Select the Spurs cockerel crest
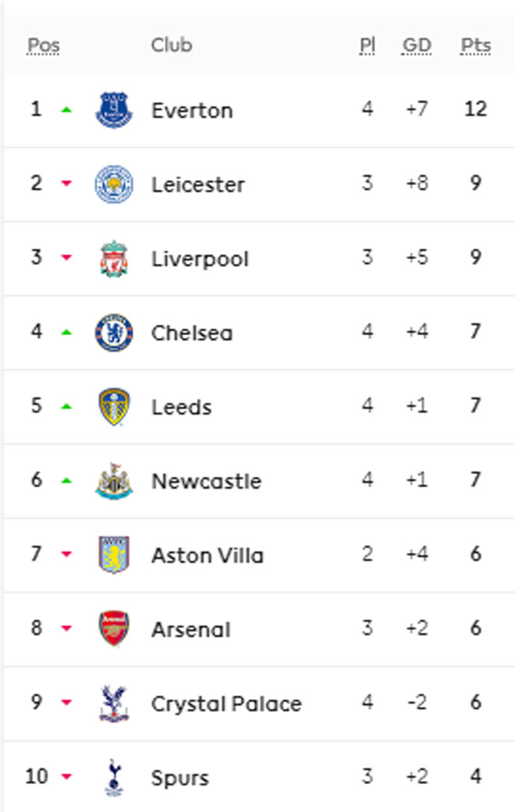515x812 pixels. click(115, 777)
